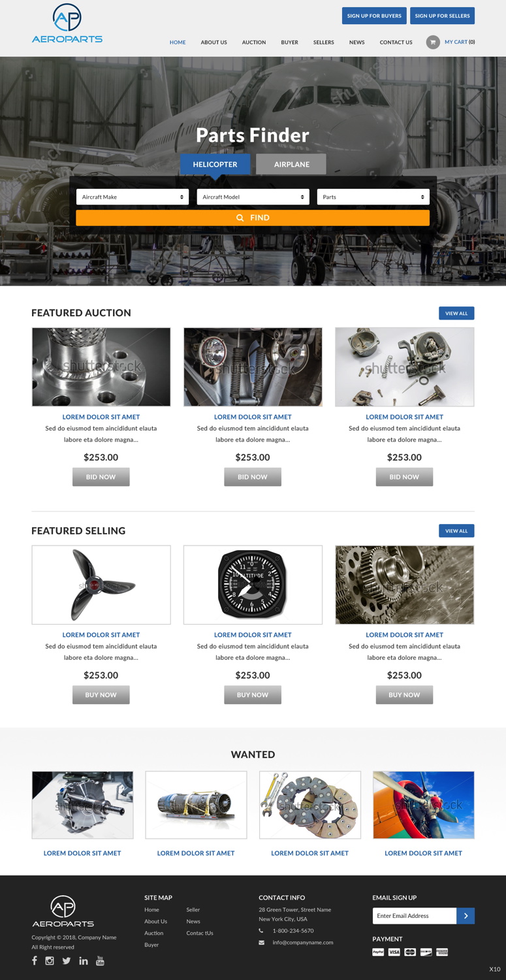Open the Auction menu item
This screenshot has height=980, width=506.
(x=254, y=42)
